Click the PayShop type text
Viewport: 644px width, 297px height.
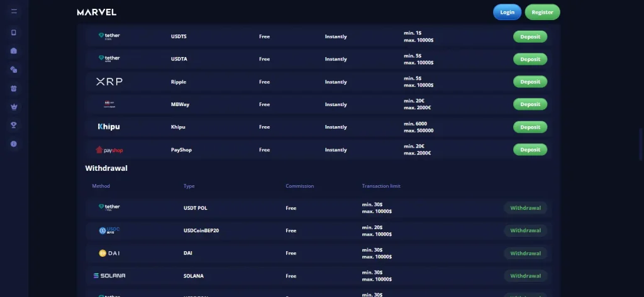click(x=182, y=149)
